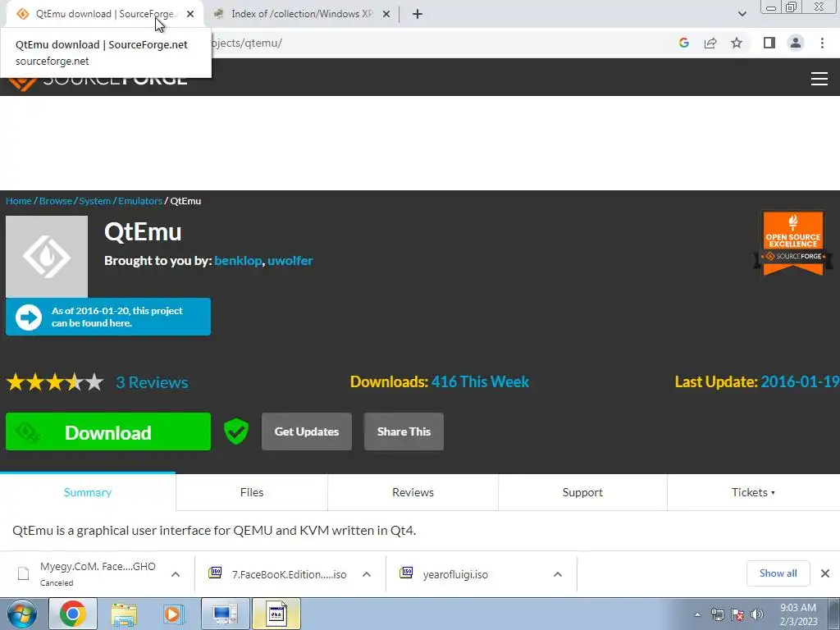Open the SourceForge hamburger menu
Viewport: 840px width, 630px height.
pos(819,79)
